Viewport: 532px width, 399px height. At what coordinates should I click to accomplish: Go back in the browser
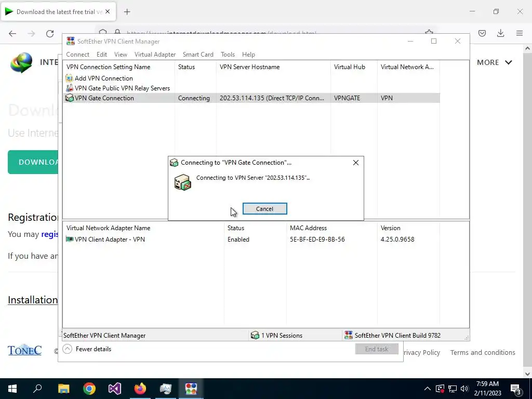point(12,33)
